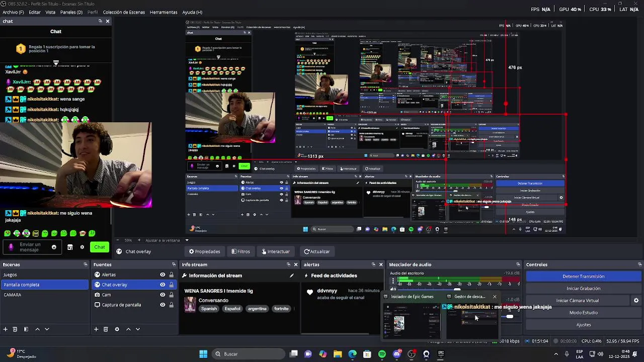Open Epic Games Launcher taskbar icon
Screen dimensions: 644x362
click(x=441, y=354)
